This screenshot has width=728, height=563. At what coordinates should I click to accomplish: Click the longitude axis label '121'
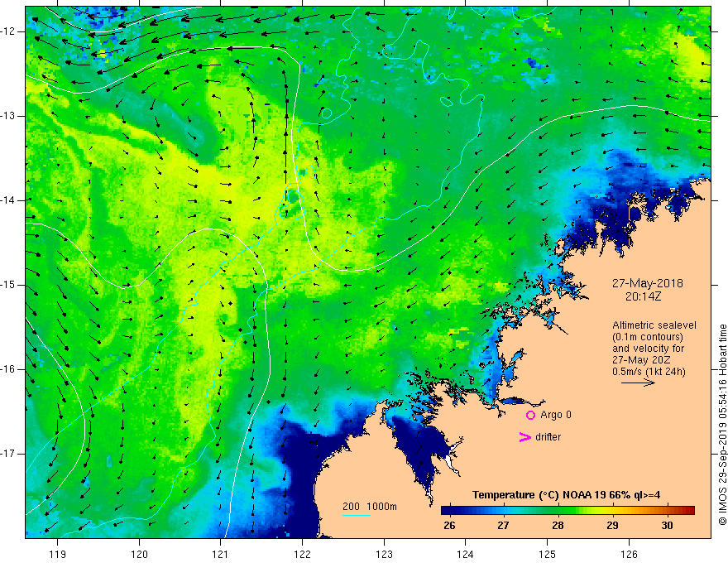(221, 554)
